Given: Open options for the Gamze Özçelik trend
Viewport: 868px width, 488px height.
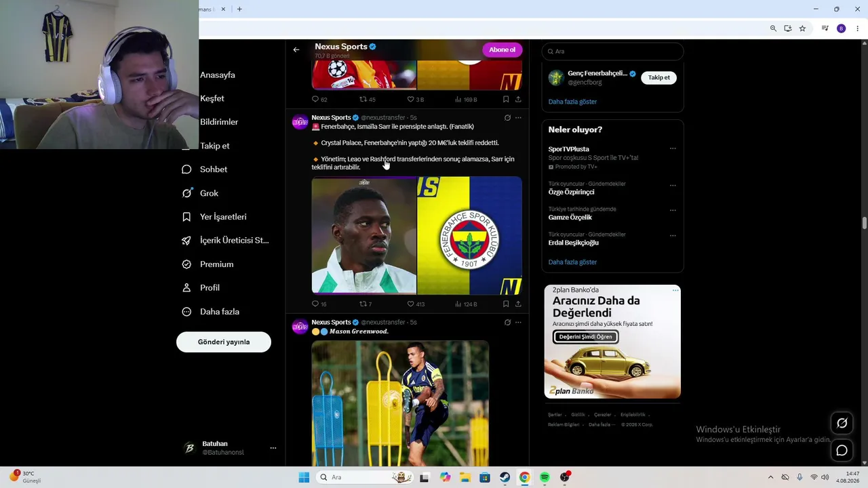Looking at the screenshot, I should [x=673, y=210].
